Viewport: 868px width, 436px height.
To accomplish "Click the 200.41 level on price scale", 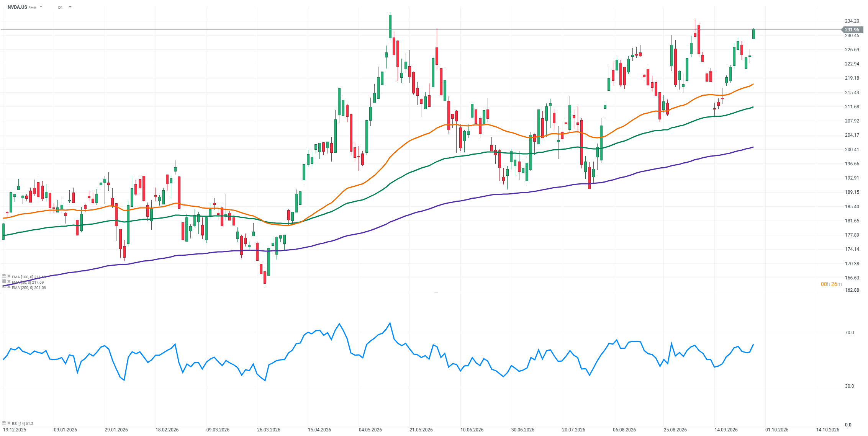I will point(852,150).
